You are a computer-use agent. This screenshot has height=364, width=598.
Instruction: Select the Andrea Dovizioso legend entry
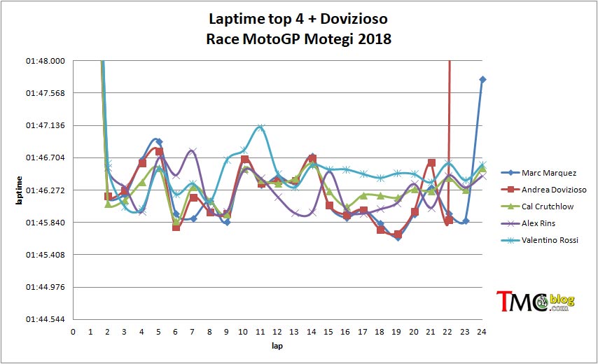pyautogui.click(x=543, y=190)
